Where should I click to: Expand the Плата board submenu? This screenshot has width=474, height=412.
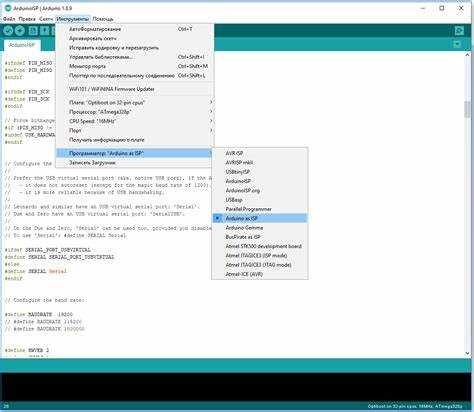134,102
